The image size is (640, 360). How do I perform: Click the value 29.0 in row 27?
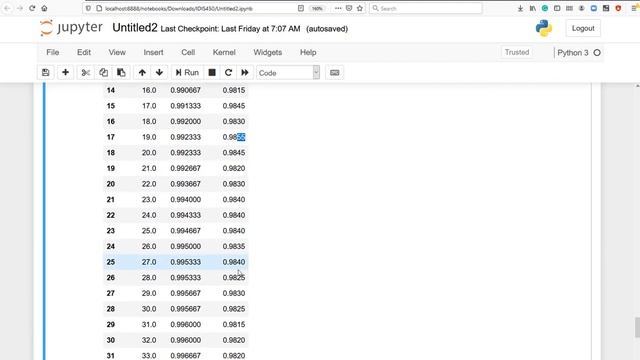coord(149,293)
